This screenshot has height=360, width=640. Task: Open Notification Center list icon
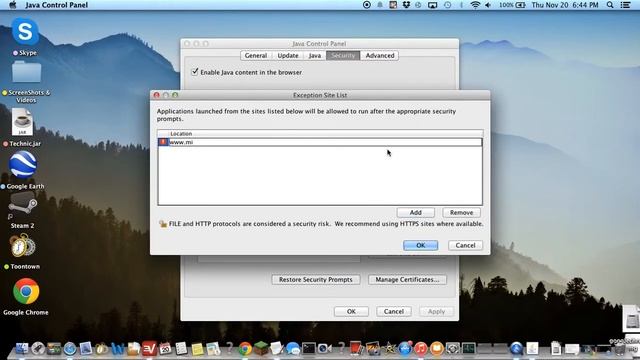pos(625,5)
